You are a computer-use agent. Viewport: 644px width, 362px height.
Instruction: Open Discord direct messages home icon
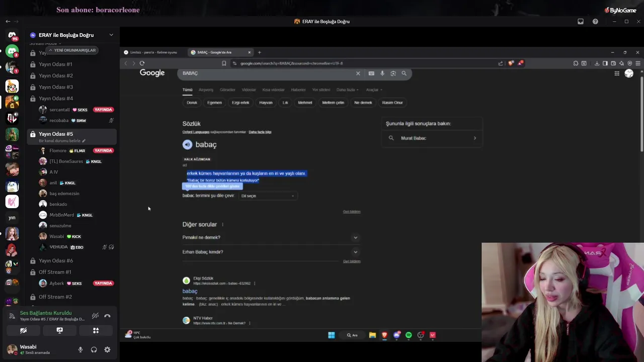tap(12, 35)
